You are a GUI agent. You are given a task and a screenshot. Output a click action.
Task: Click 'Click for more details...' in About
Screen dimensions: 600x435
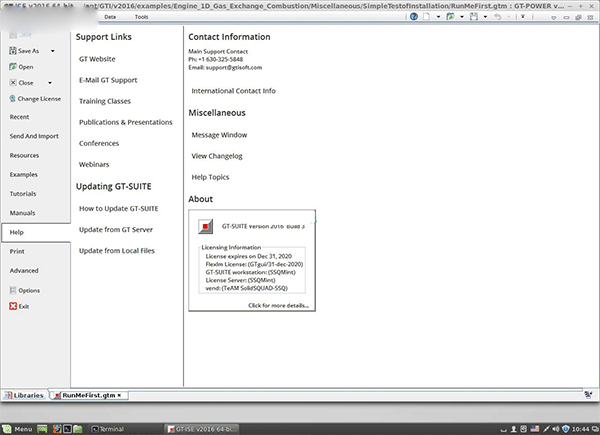click(x=278, y=305)
